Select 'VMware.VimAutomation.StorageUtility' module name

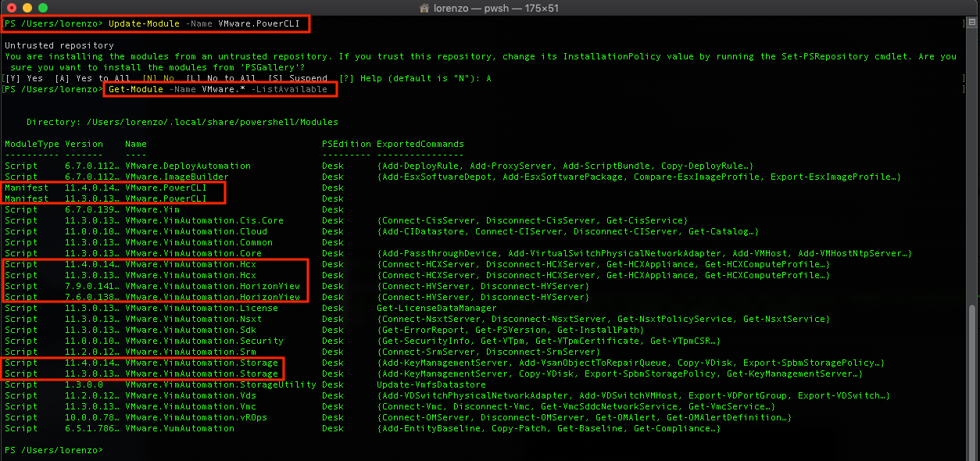point(220,384)
